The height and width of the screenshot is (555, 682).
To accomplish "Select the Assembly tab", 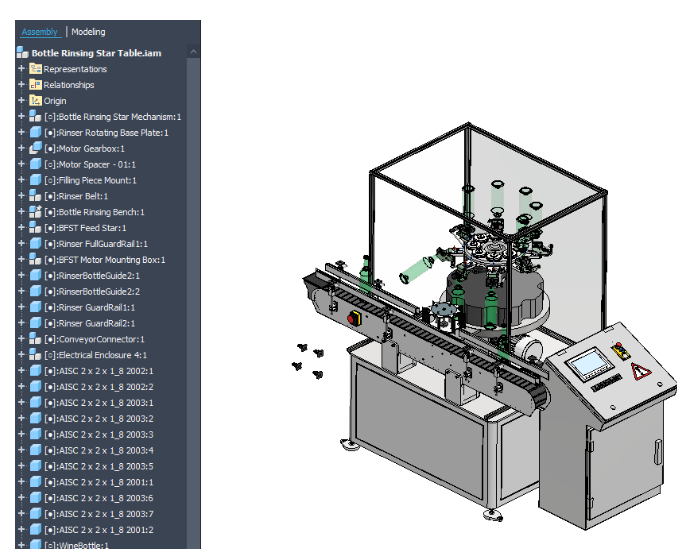I will [40, 32].
